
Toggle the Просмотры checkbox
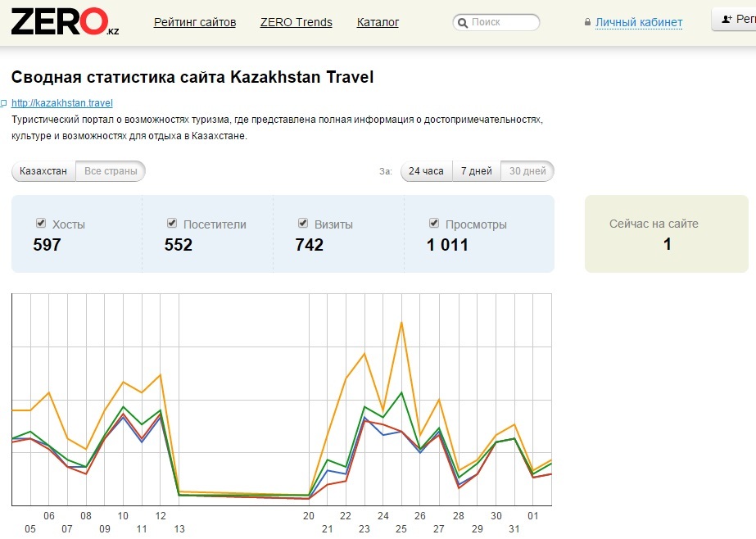tap(434, 223)
